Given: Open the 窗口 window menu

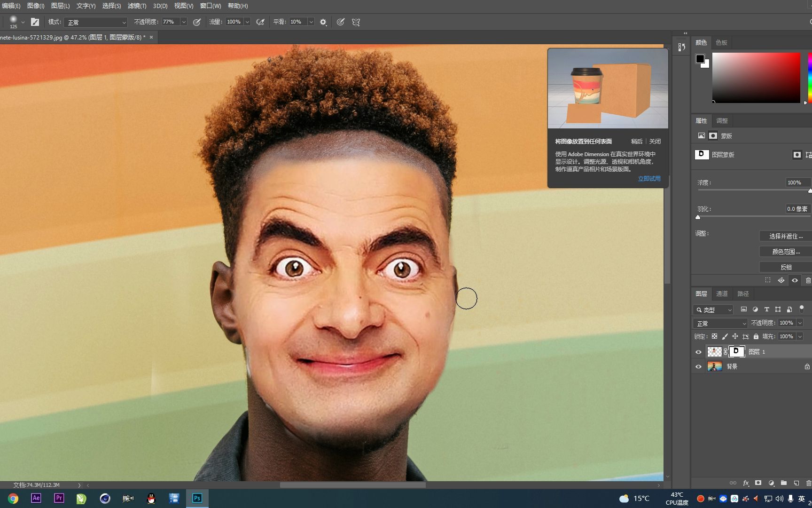Looking at the screenshot, I should (210, 6).
